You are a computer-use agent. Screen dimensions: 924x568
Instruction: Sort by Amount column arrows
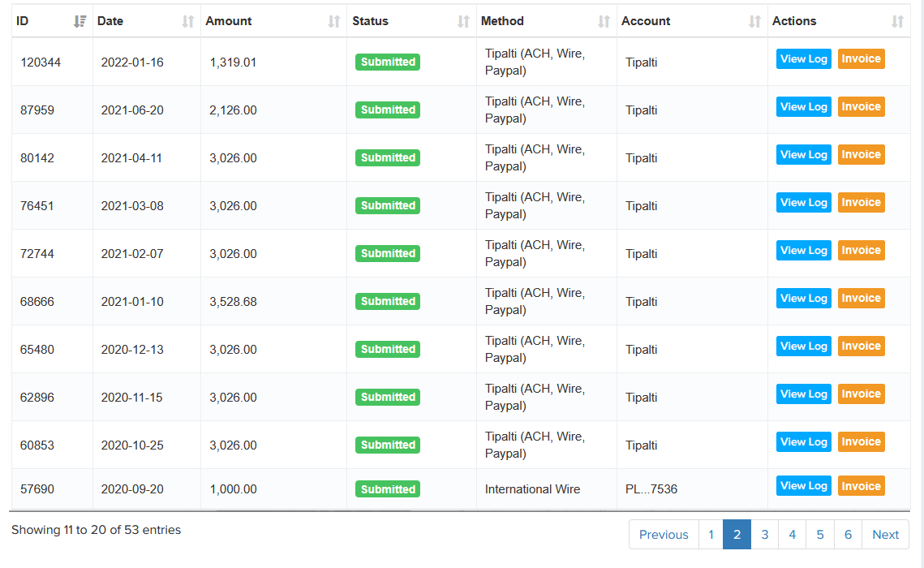pos(334,22)
